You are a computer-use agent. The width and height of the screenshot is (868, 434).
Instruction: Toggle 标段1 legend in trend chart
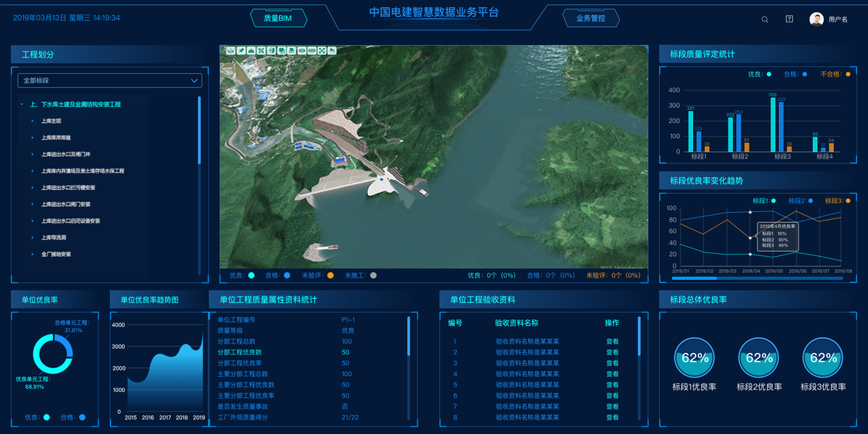tap(764, 200)
